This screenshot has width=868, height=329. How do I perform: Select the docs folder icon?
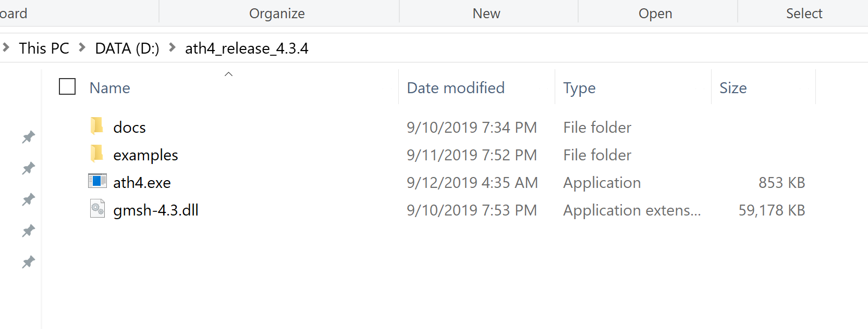coord(96,126)
